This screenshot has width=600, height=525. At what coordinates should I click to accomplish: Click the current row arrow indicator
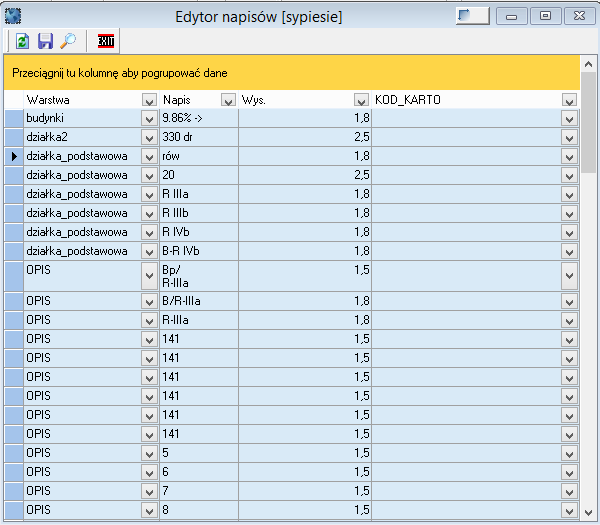pos(14,157)
